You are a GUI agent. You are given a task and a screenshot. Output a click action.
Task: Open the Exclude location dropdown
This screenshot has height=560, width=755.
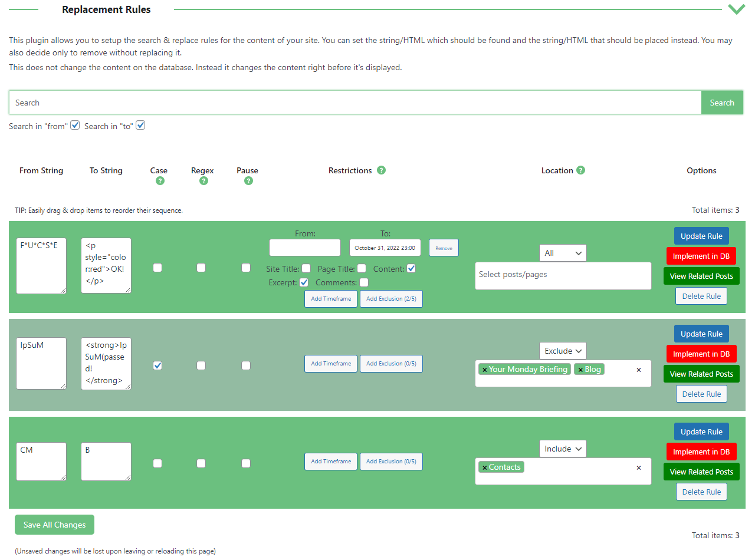coord(563,351)
